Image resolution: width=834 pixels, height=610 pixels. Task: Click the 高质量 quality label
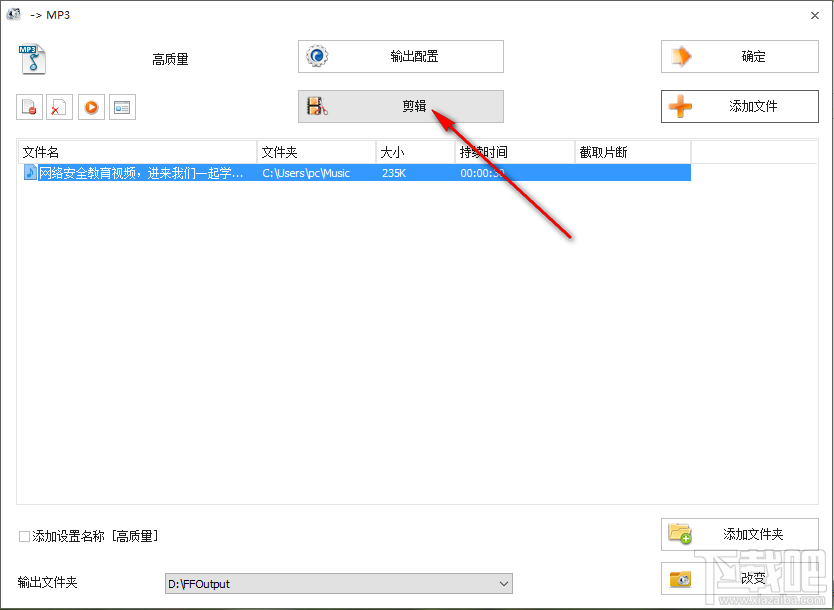coord(170,59)
